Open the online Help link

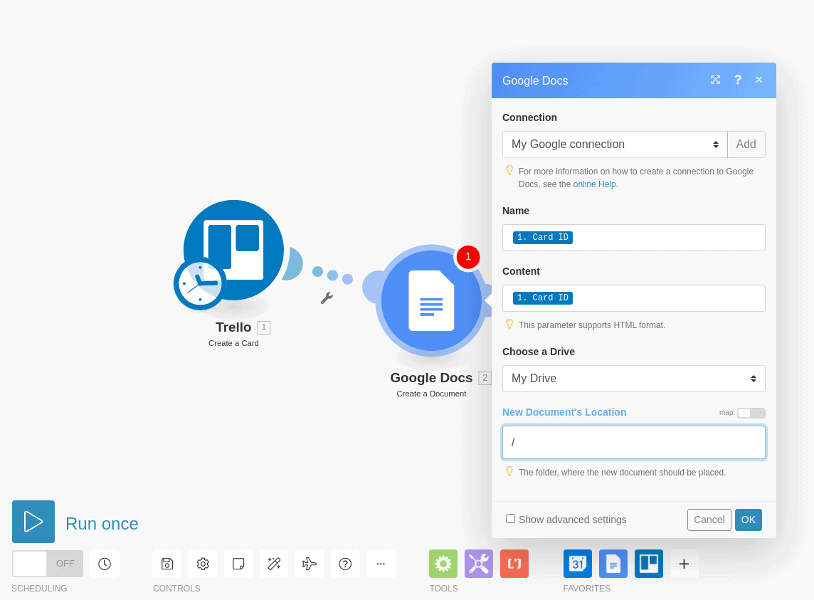pyautogui.click(x=595, y=184)
